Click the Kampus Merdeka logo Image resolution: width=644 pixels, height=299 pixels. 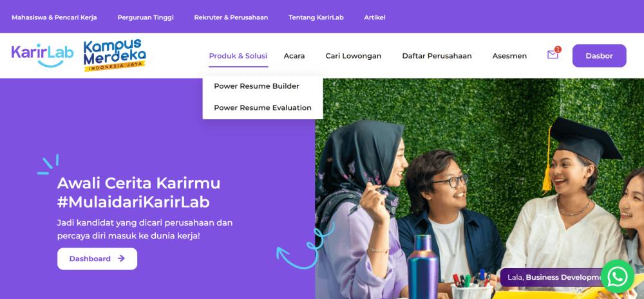(x=115, y=55)
